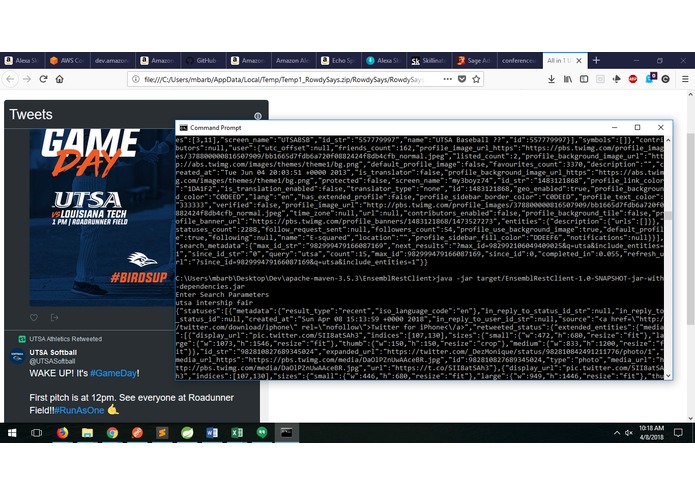Open Firefox downloads panel
The height and width of the screenshot is (494, 695).
[551, 79]
